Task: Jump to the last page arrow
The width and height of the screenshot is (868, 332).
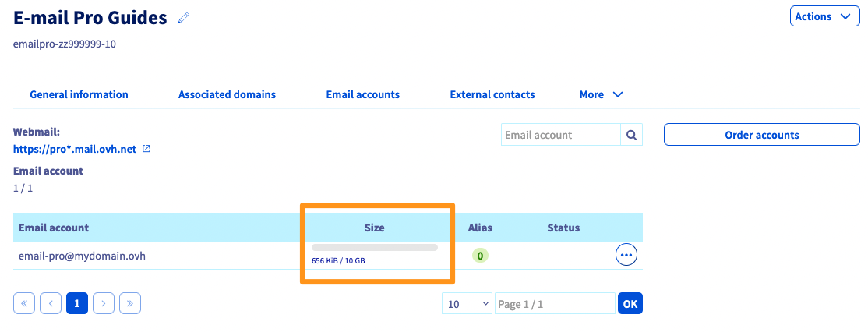Action: point(130,303)
